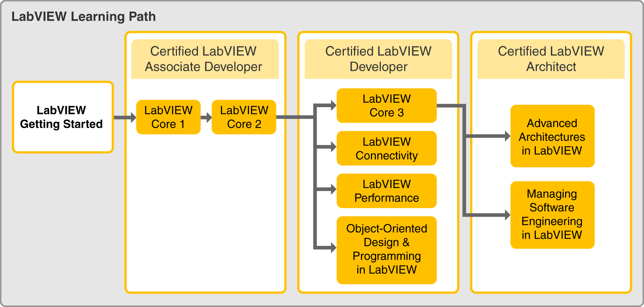This screenshot has height=307, width=644.
Task: Select Advanced Architectures in LabVIEW
Action: click(552, 136)
